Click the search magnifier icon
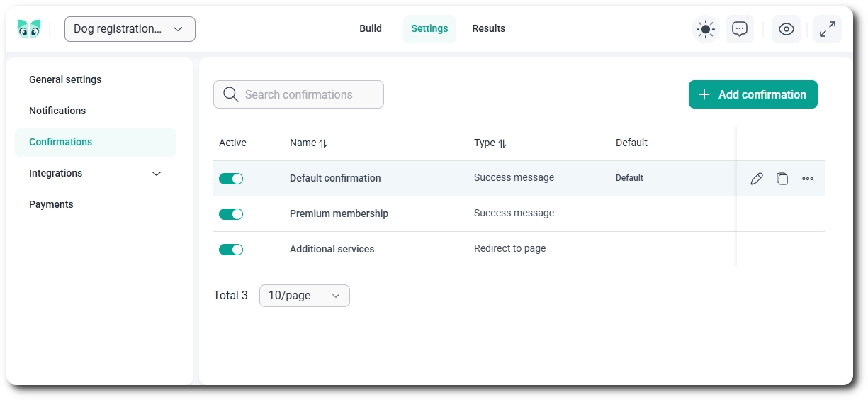 tap(230, 94)
